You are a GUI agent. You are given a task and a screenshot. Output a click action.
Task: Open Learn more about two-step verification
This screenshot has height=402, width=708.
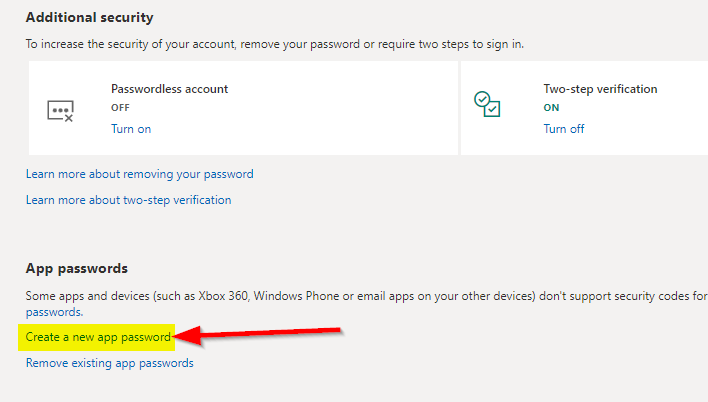click(128, 200)
